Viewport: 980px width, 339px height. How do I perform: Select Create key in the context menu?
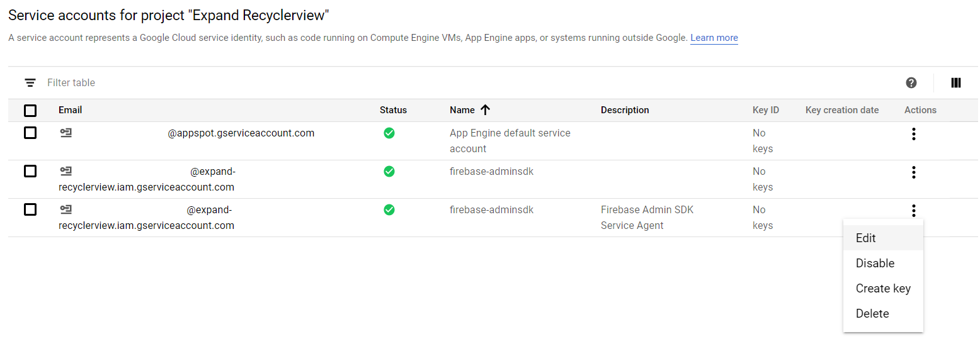coord(883,289)
